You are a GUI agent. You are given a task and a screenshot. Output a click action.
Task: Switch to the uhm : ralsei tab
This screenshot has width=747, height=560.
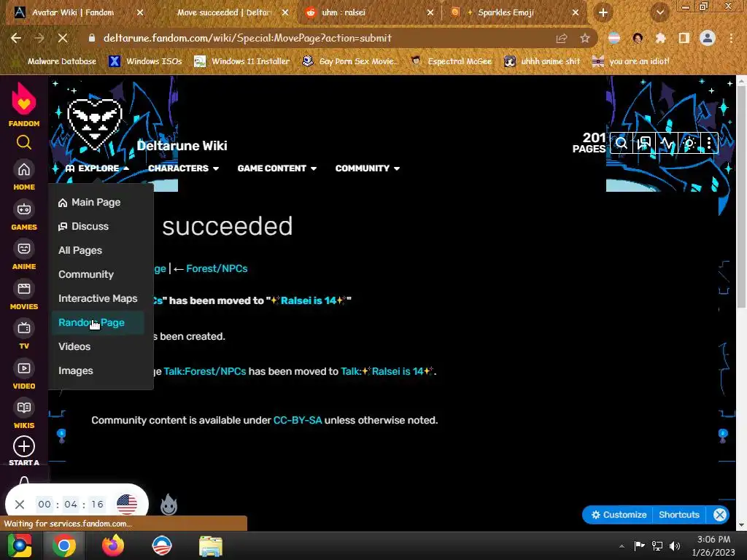367,12
